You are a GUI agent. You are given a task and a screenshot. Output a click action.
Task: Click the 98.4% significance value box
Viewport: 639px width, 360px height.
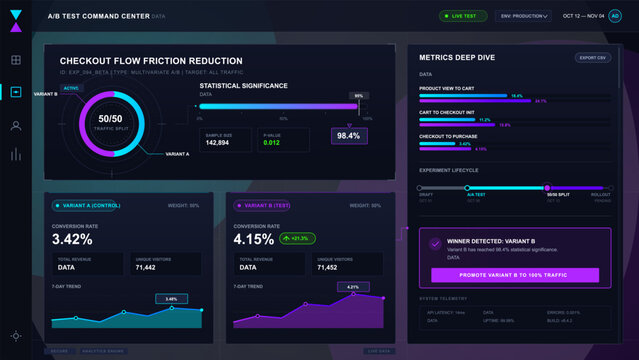(x=349, y=136)
